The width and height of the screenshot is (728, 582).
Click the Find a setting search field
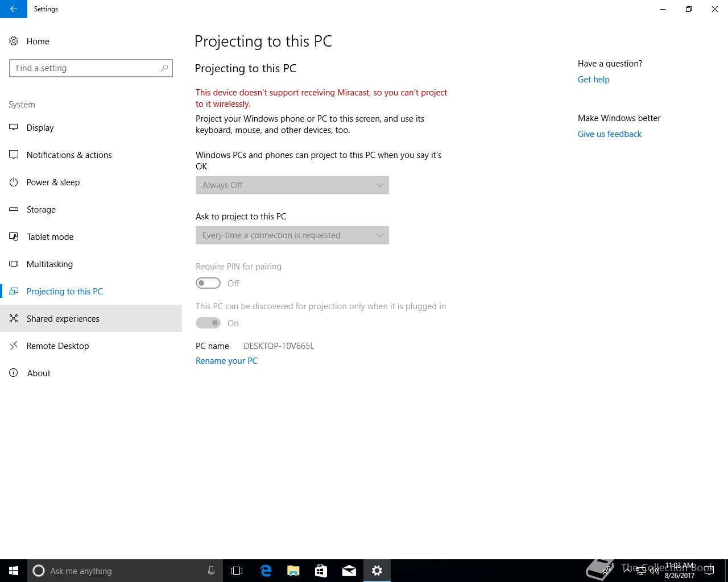pos(91,68)
